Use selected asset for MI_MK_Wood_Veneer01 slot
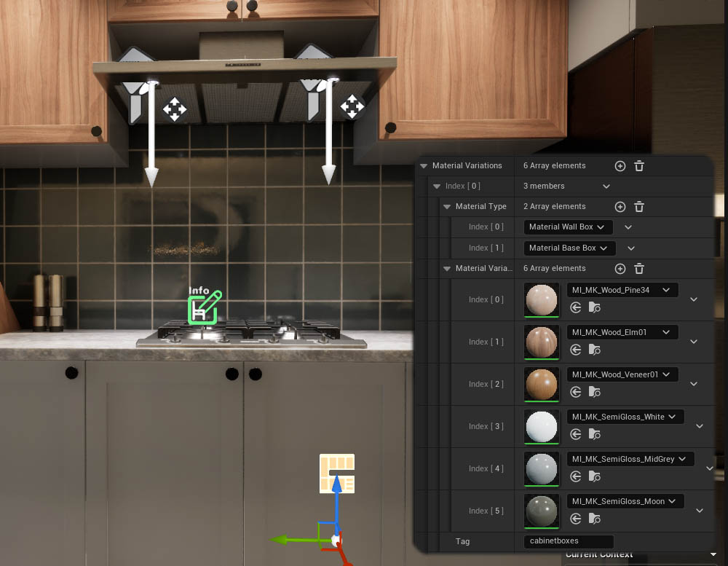This screenshot has width=728, height=566. coord(576,392)
